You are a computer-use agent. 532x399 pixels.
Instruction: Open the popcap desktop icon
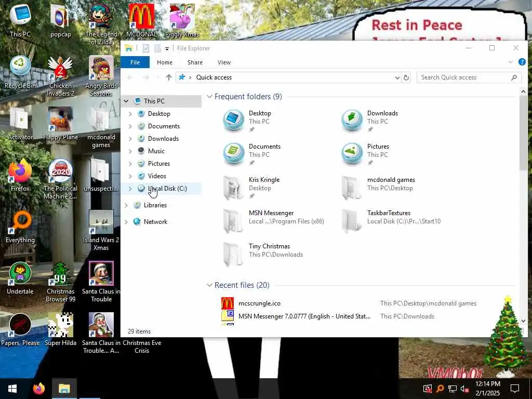pyautogui.click(x=60, y=21)
